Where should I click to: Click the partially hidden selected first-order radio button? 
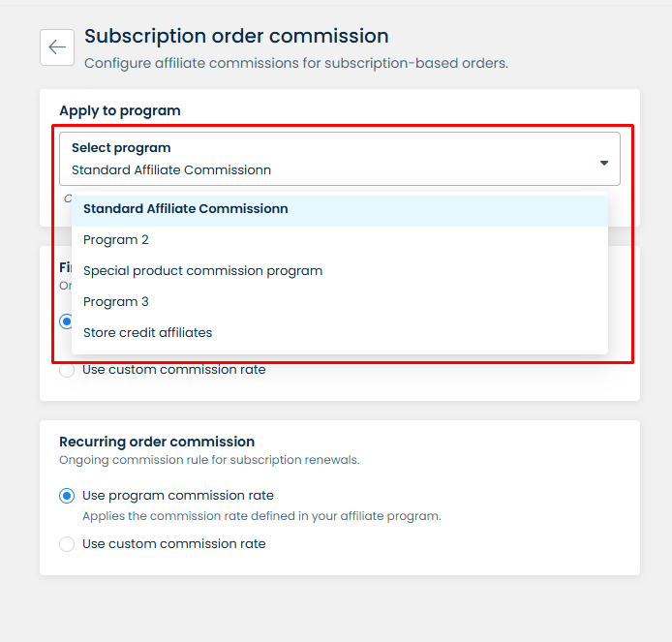click(65, 321)
